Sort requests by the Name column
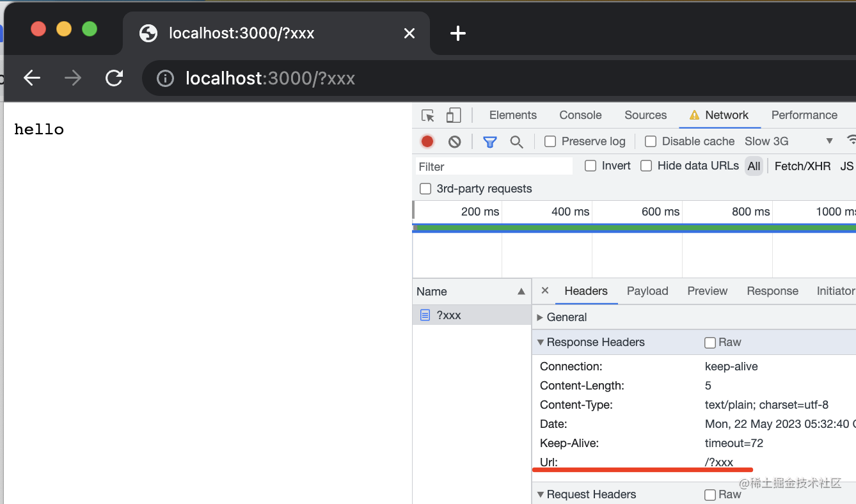 tap(472, 292)
